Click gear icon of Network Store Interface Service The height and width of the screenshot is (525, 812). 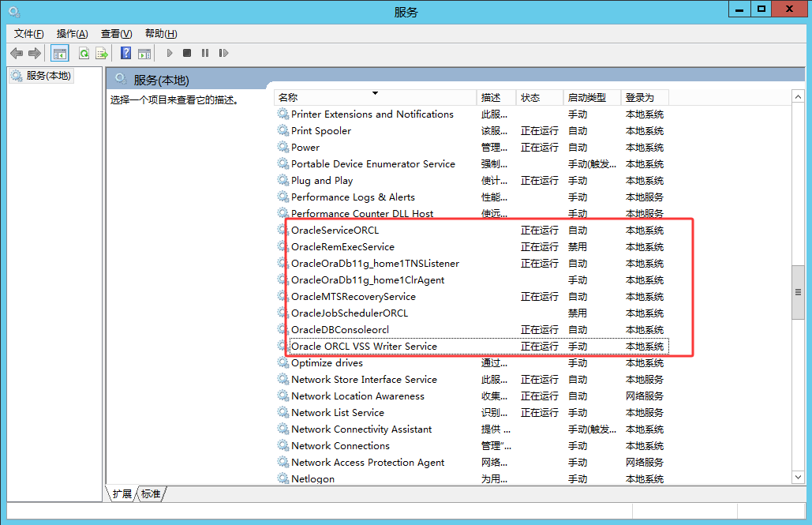[x=283, y=379]
